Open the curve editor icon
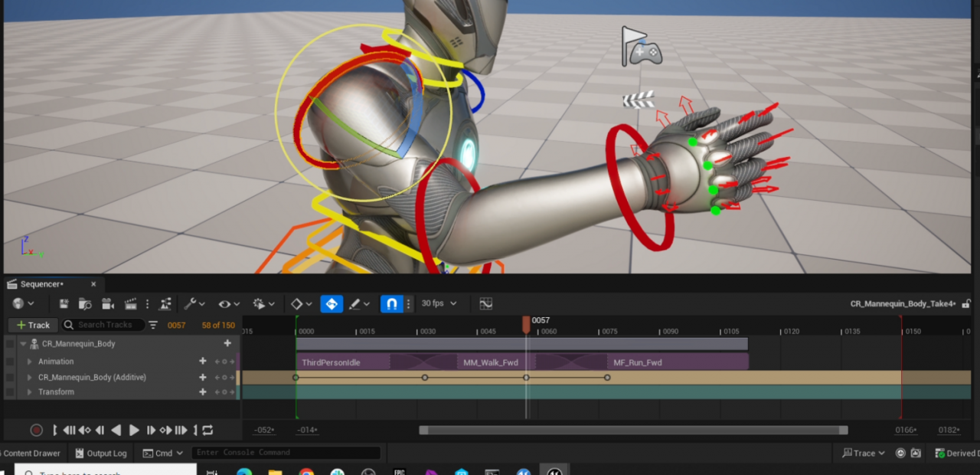 485,304
